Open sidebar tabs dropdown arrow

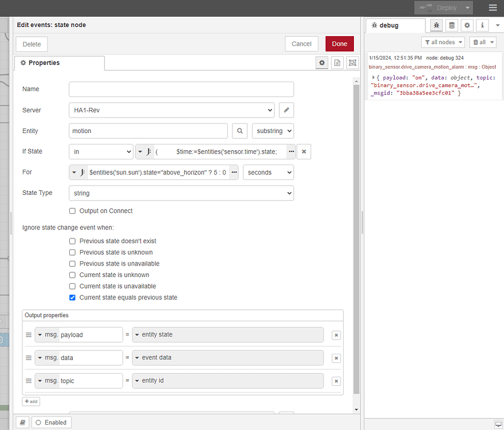tap(498, 25)
